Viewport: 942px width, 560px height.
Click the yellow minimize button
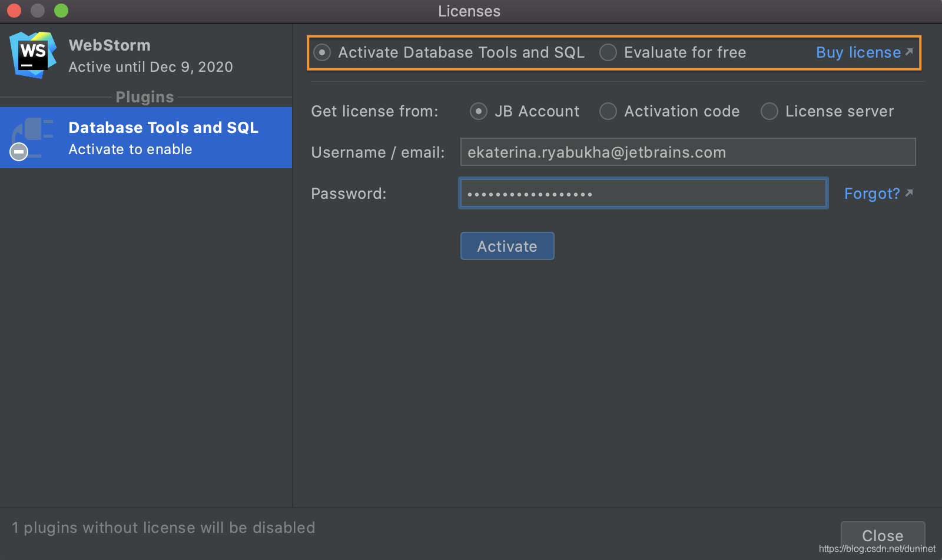[37, 10]
